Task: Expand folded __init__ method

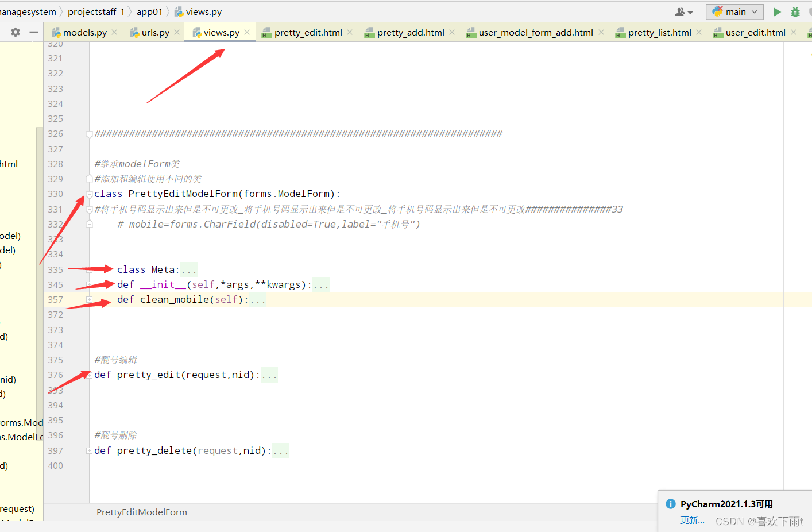Action: point(90,284)
